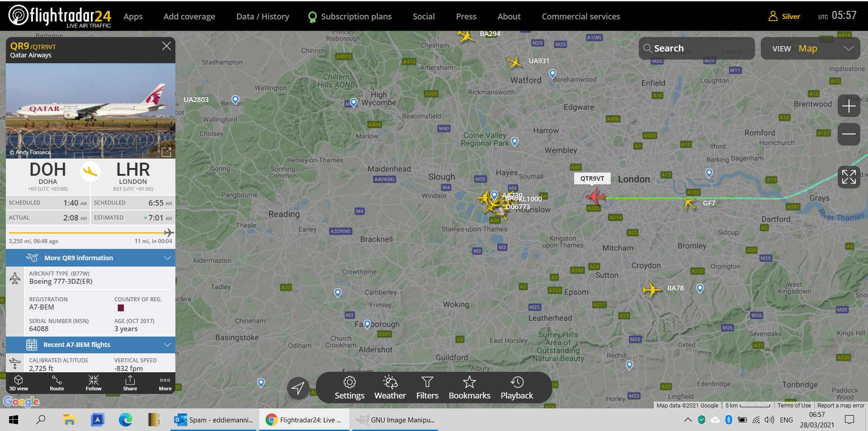
Task: Expand More QR9 information section
Action: coord(90,258)
